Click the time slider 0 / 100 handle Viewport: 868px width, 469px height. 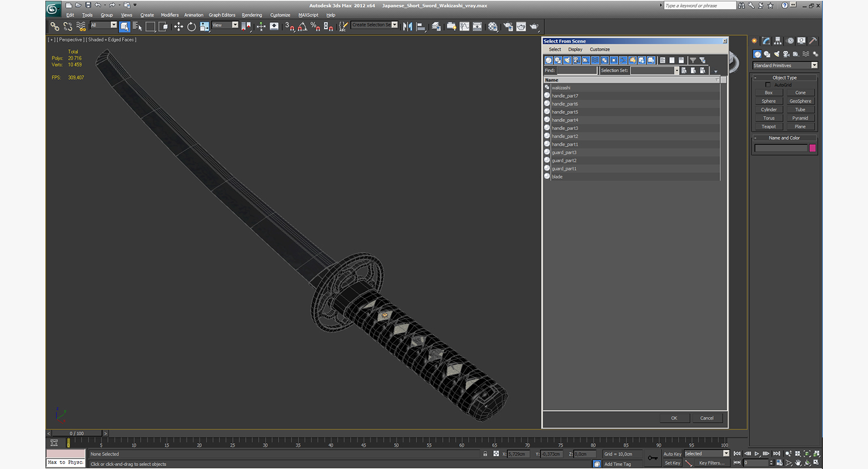coord(77,433)
